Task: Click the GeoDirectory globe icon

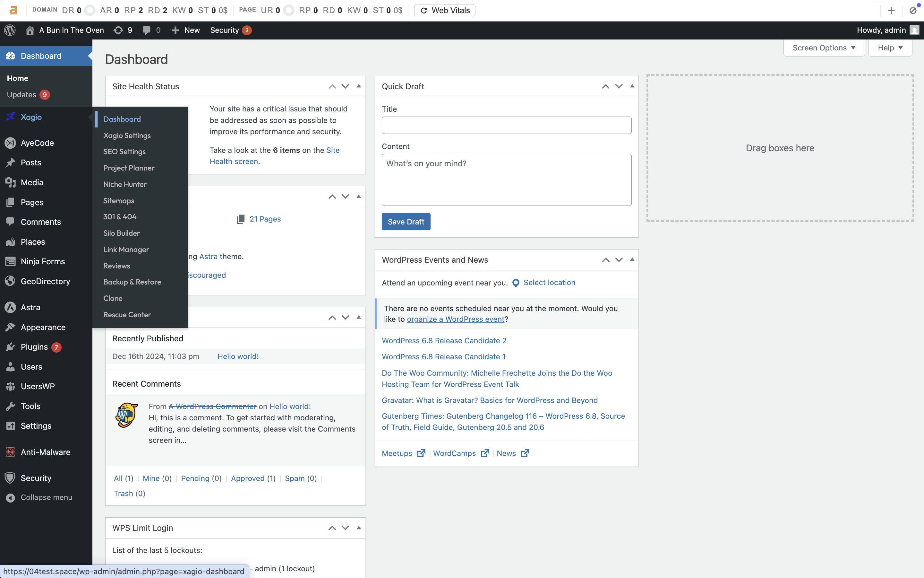Action: point(10,281)
